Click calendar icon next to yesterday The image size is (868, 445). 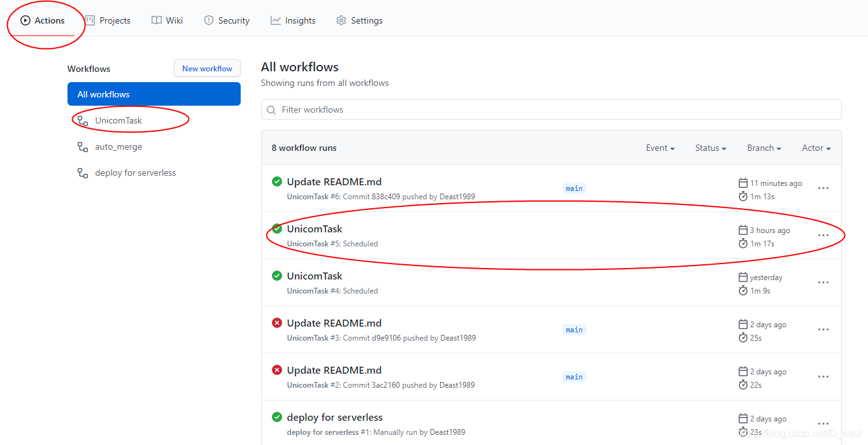(x=743, y=277)
